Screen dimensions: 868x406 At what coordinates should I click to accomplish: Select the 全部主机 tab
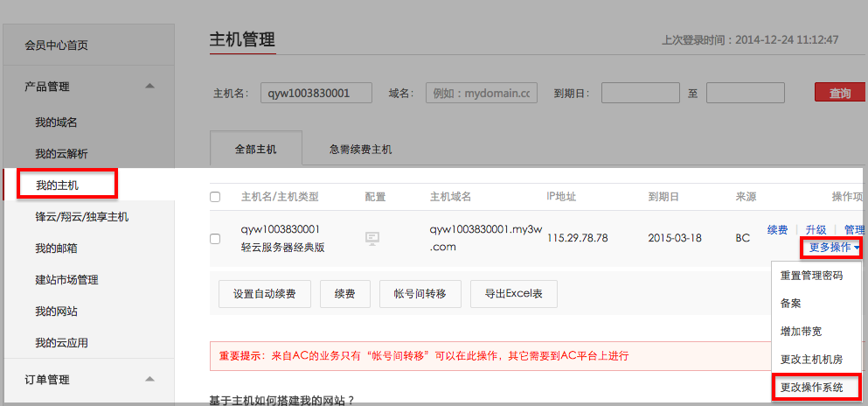pyautogui.click(x=255, y=149)
